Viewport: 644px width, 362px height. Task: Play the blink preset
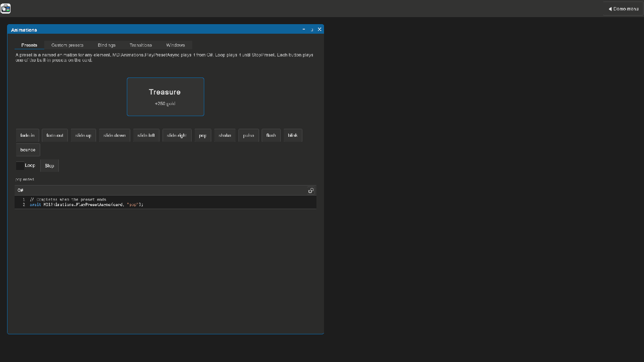(x=293, y=135)
